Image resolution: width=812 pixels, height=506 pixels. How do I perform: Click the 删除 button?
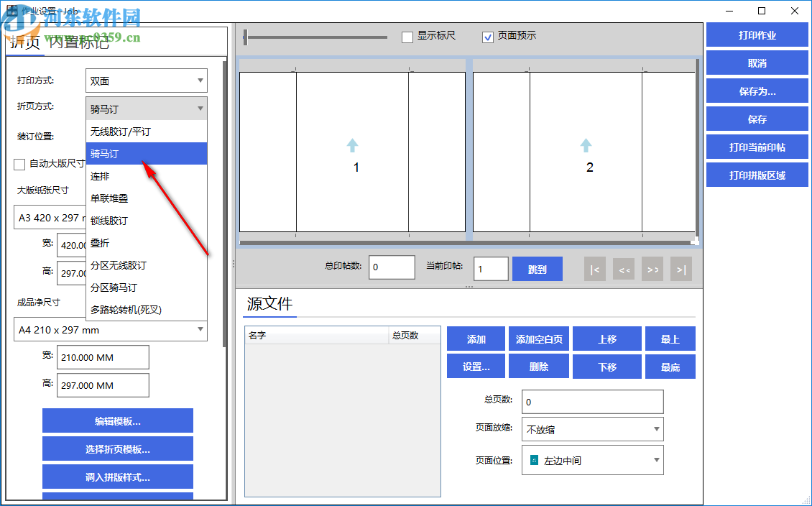[x=538, y=367]
